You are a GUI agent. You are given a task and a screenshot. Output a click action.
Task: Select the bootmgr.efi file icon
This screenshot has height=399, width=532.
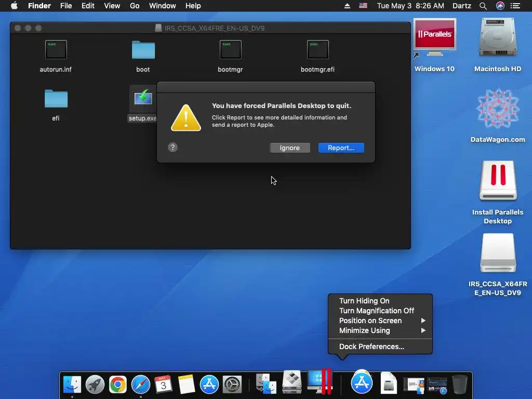pos(317,49)
